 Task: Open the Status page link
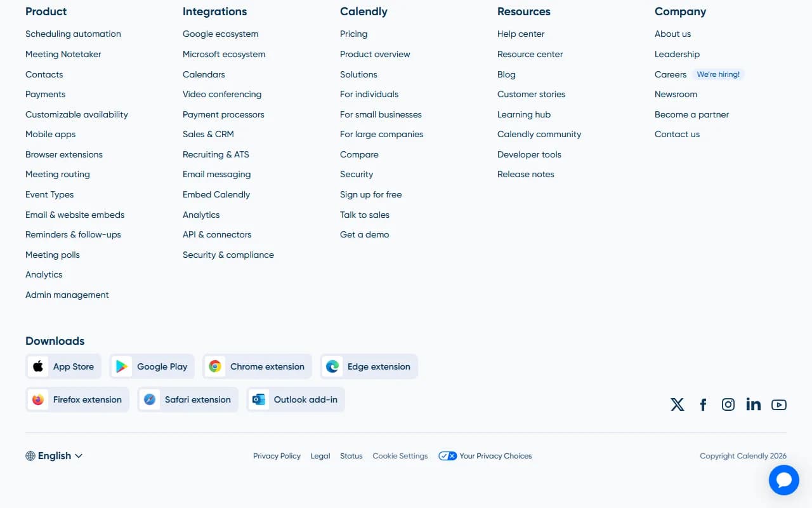coord(351,456)
